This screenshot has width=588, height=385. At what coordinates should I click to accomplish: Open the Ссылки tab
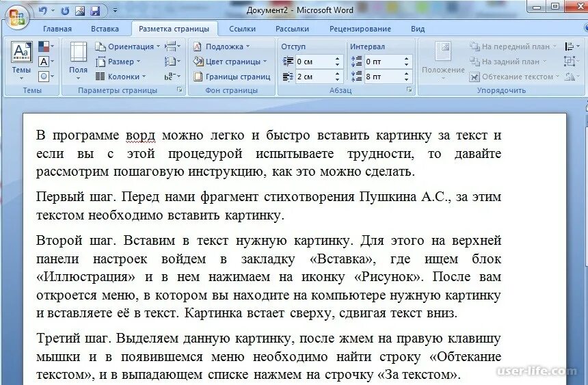[242, 29]
